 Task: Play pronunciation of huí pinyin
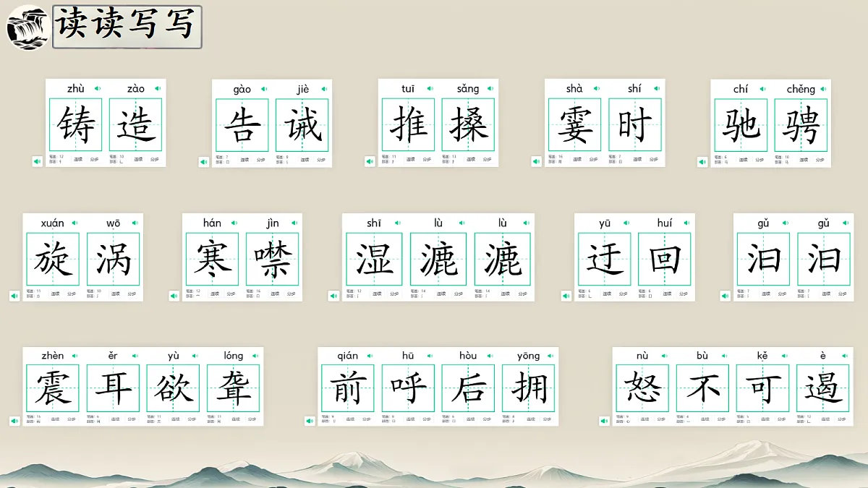point(686,223)
